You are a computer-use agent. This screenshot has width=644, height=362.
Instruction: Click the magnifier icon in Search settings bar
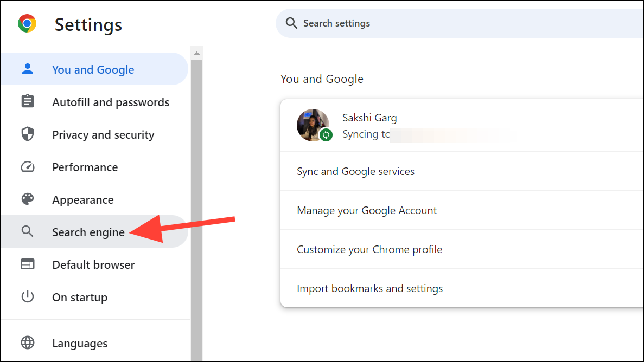(291, 23)
